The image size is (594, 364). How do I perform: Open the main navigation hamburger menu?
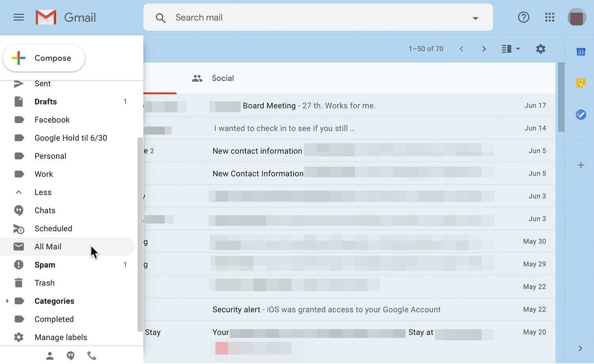point(18,17)
